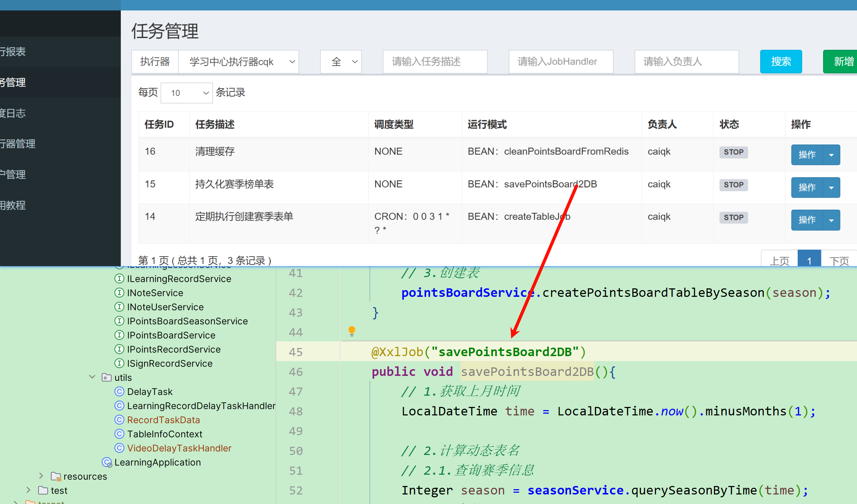Click the @XxlJob("savePointsBoard2DB") annotation
Image resolution: width=857 pixels, height=504 pixels.
pyautogui.click(x=479, y=352)
